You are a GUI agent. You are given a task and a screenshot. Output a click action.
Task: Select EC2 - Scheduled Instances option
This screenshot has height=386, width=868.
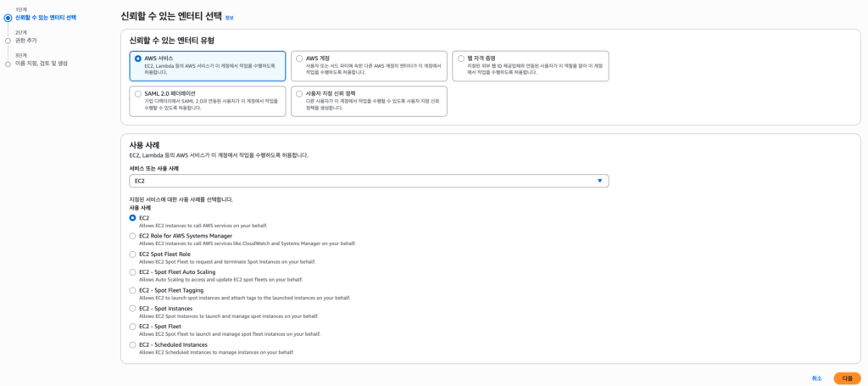pos(132,345)
